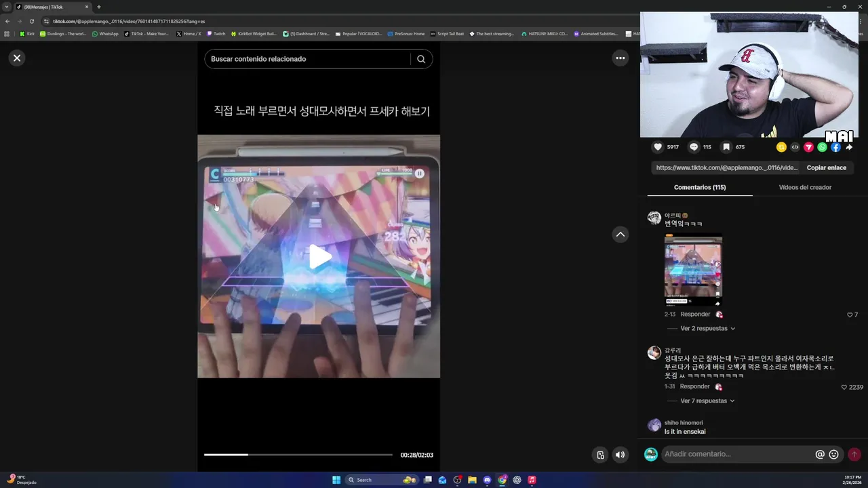Like the comment with 7 likes

pyautogui.click(x=850, y=315)
